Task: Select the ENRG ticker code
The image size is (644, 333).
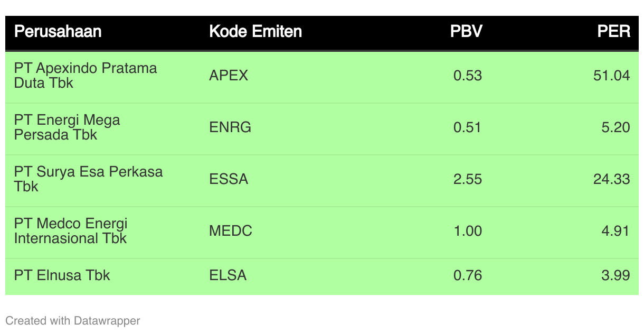Action: pyautogui.click(x=230, y=127)
